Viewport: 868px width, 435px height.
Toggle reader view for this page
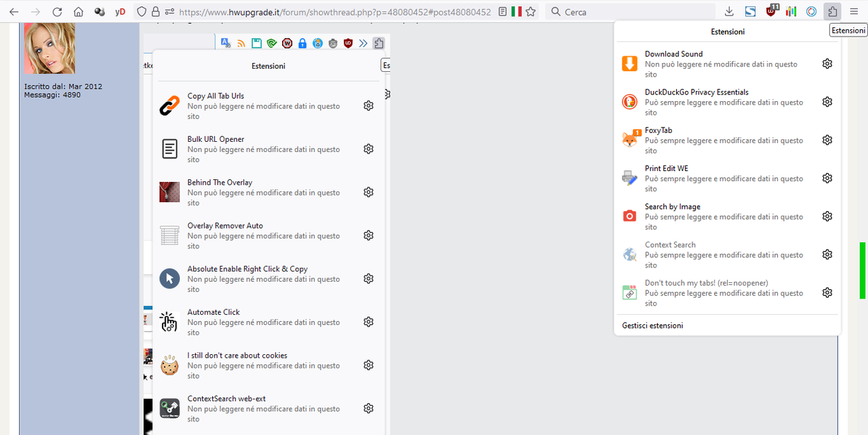(502, 12)
